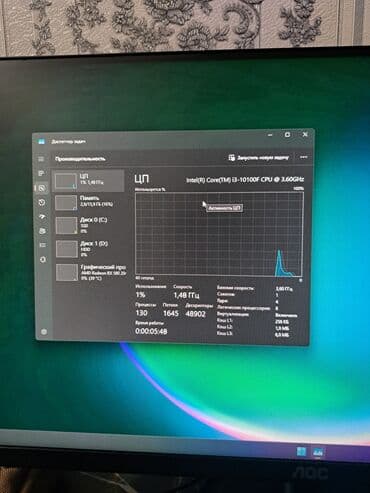Screen dimensions: 370x493
Task: Open Startup apps via the gauge icon
Action: click(x=42, y=217)
